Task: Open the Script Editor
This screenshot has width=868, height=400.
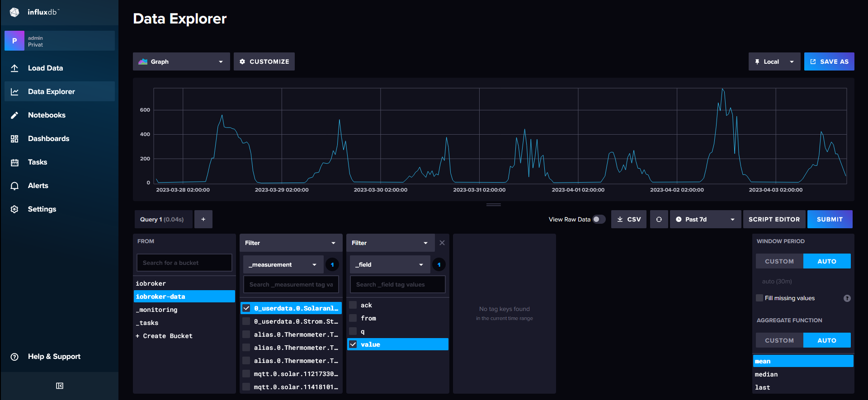Action: coord(774,219)
